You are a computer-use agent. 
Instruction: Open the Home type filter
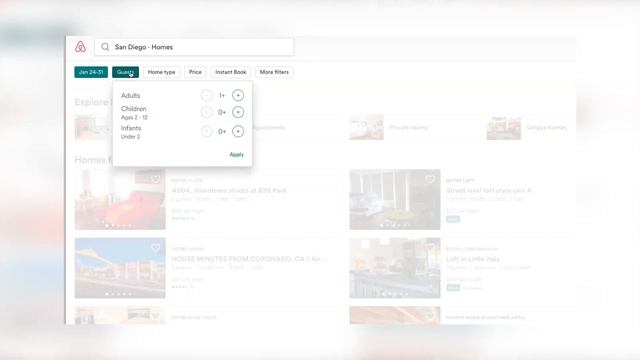pos(161,72)
